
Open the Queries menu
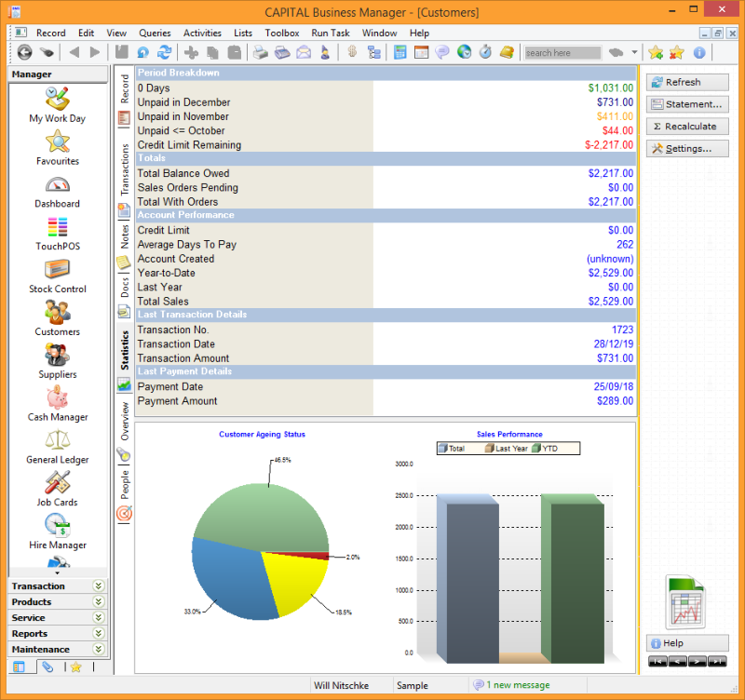(x=155, y=33)
